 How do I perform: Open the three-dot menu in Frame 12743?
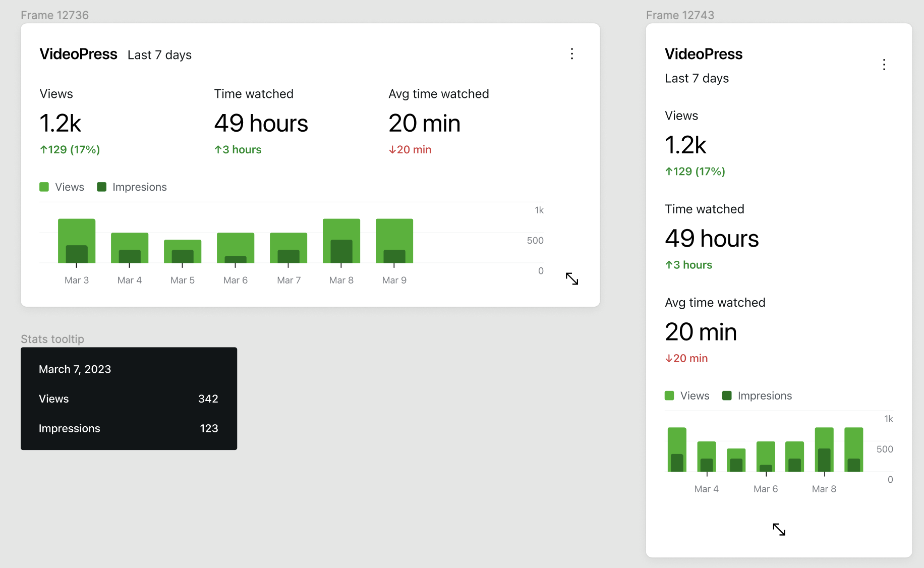tap(884, 65)
